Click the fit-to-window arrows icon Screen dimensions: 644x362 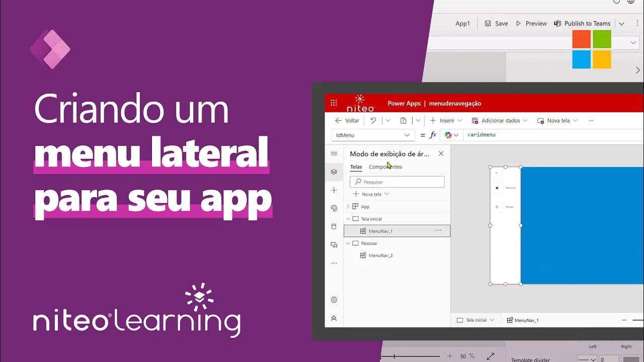coord(491,356)
